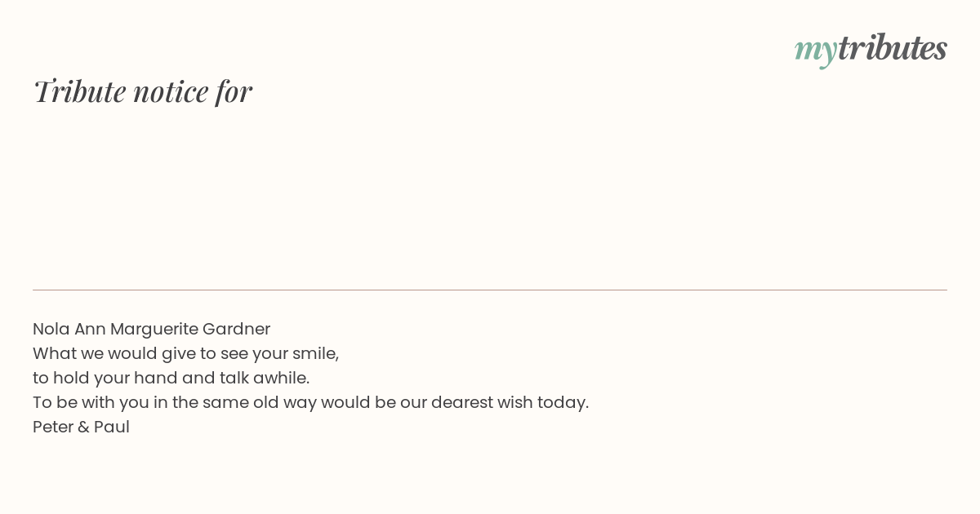Viewport: 980px width, 514px height.
Task: Click the name "Peter" in the signature
Action: tap(53, 427)
